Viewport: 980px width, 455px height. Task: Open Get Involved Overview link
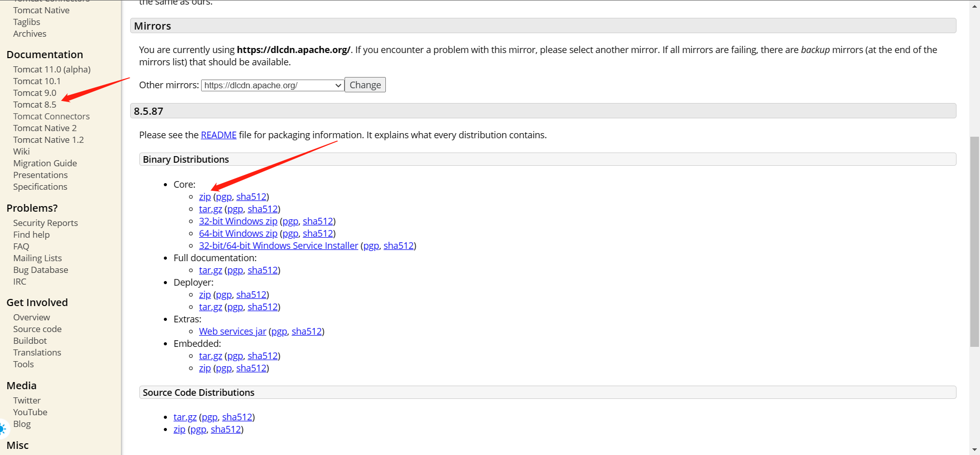(32, 317)
